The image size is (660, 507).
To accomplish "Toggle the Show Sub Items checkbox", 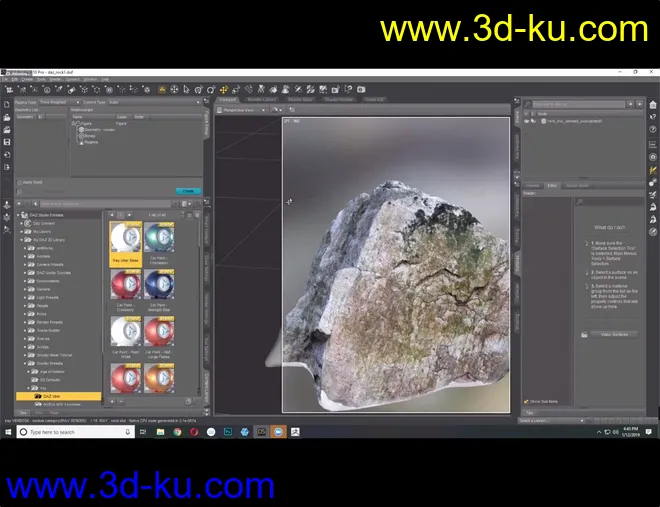I will [x=526, y=401].
